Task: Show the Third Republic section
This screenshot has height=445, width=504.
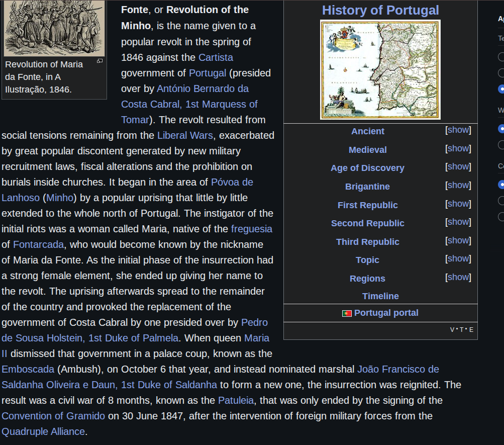Action: point(458,240)
